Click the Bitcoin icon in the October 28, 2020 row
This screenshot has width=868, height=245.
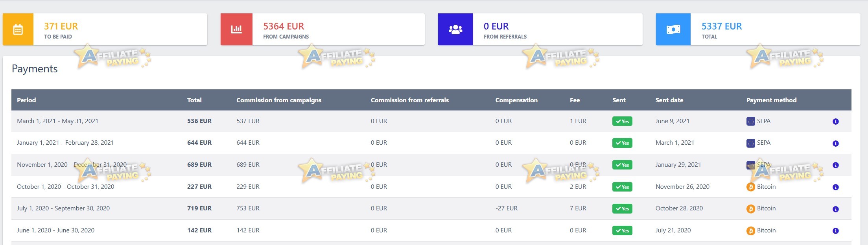(751, 209)
